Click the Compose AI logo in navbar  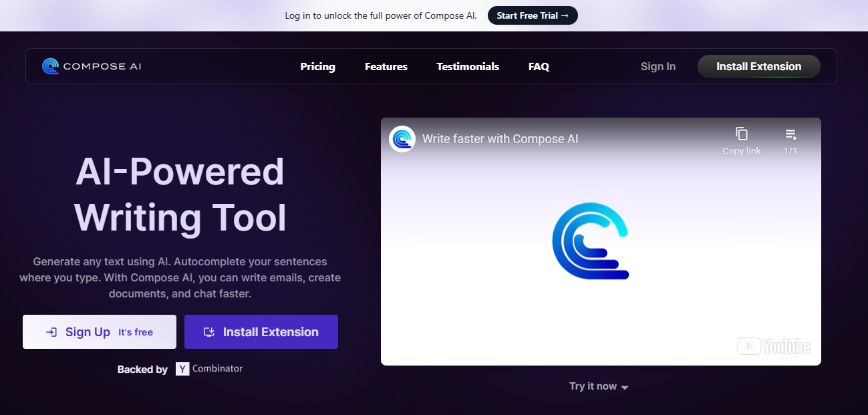click(x=92, y=66)
